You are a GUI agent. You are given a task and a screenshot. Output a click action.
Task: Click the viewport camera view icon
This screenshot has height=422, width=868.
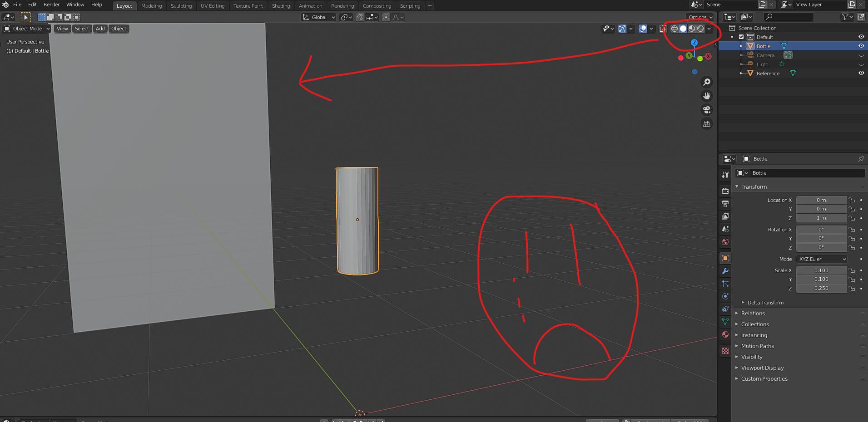coord(707,109)
